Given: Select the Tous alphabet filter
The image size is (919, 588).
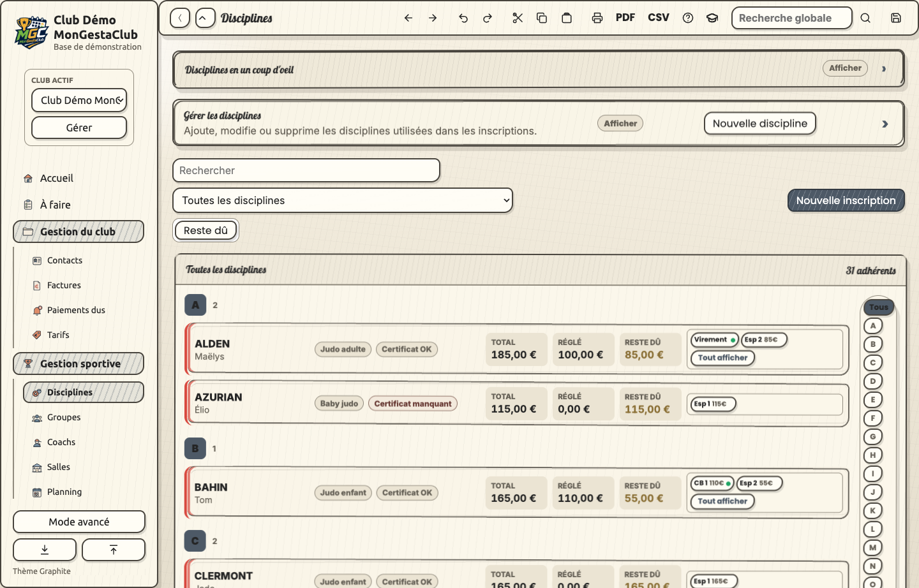Looking at the screenshot, I should pyautogui.click(x=879, y=307).
